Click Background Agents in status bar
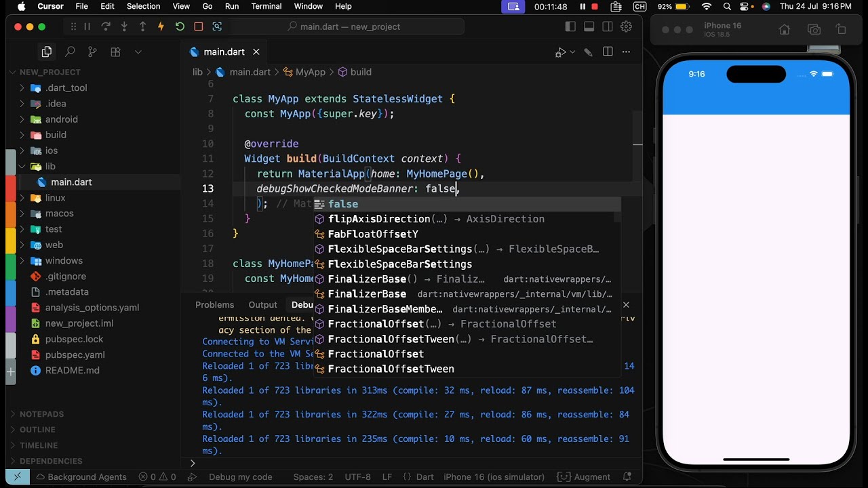 click(x=80, y=477)
